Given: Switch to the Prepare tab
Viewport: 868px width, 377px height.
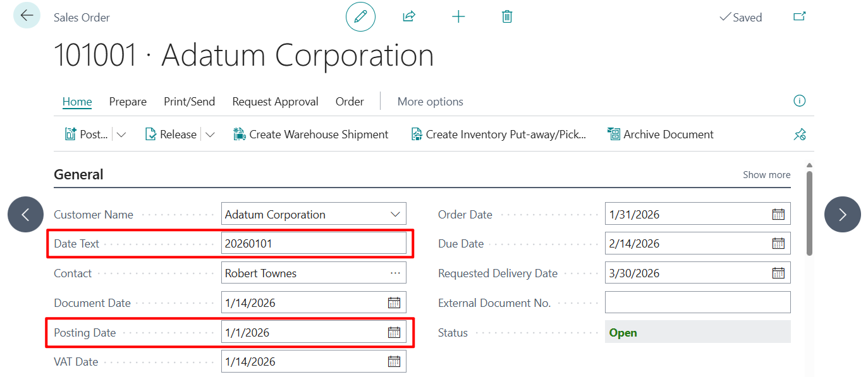Looking at the screenshot, I should (x=127, y=101).
